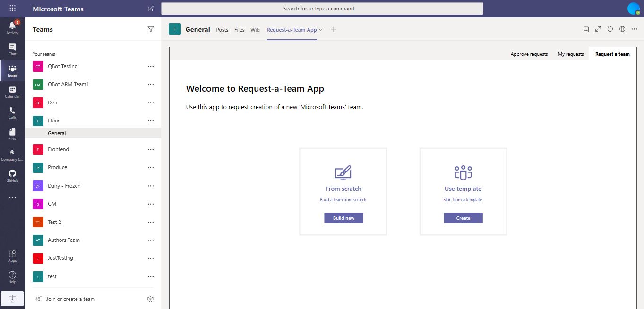Open more options for GM team

click(x=151, y=204)
